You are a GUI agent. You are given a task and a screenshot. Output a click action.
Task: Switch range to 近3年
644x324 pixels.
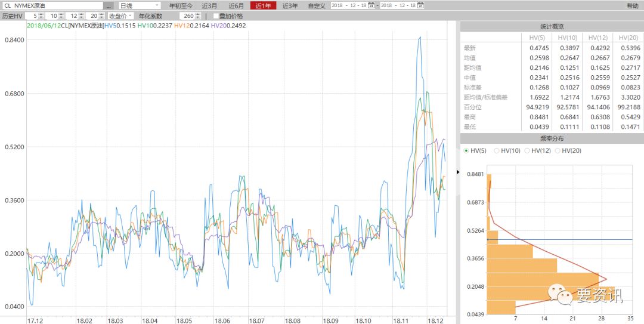click(290, 6)
